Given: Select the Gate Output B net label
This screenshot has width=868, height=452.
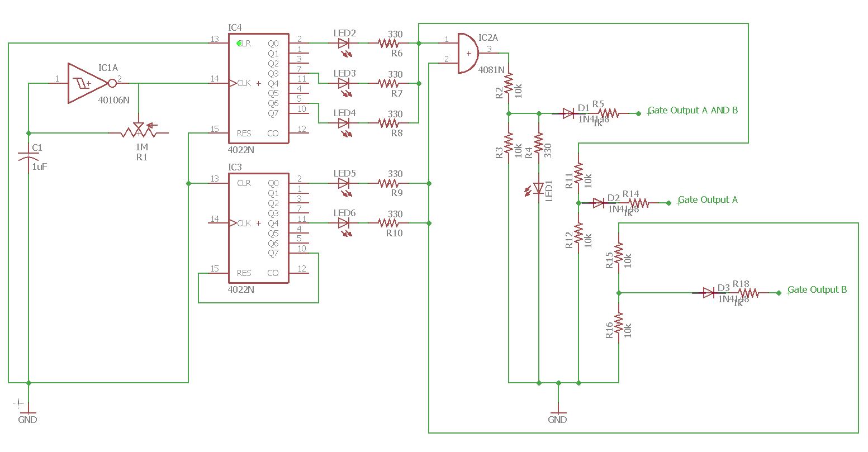Looking at the screenshot, I should point(816,289).
